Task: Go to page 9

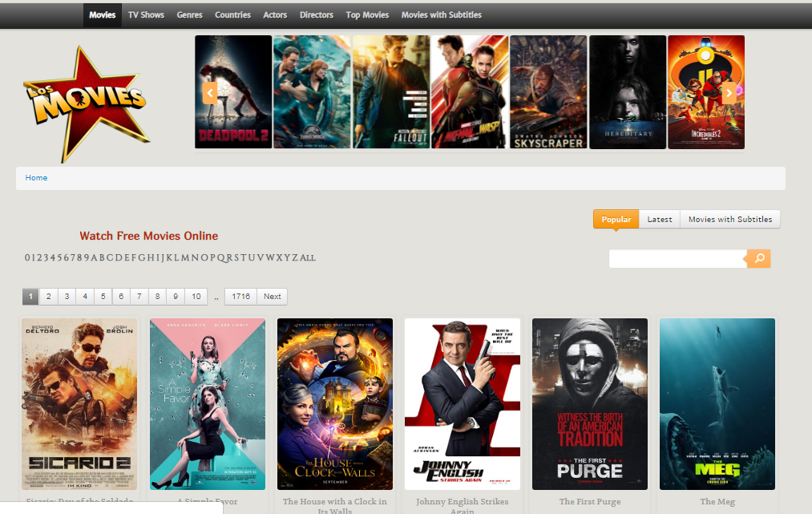Action: (x=176, y=297)
